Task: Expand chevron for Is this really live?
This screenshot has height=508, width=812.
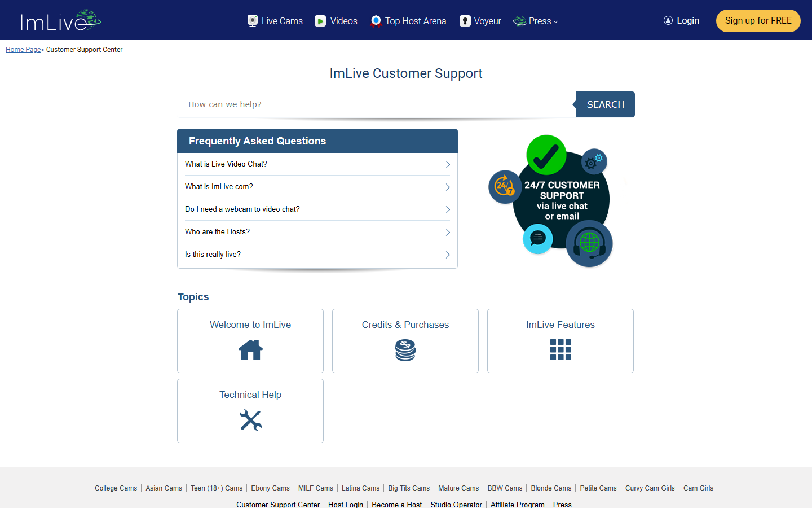Action: (x=448, y=255)
